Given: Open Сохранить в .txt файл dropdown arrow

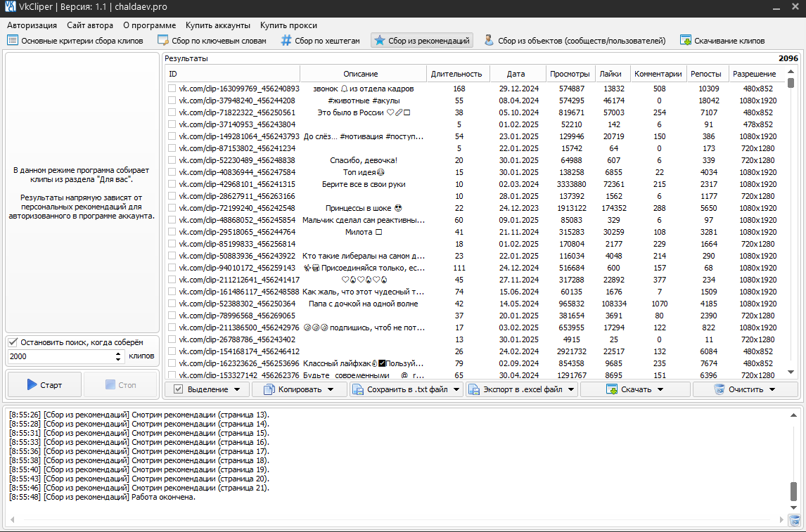Looking at the screenshot, I should [x=456, y=390].
